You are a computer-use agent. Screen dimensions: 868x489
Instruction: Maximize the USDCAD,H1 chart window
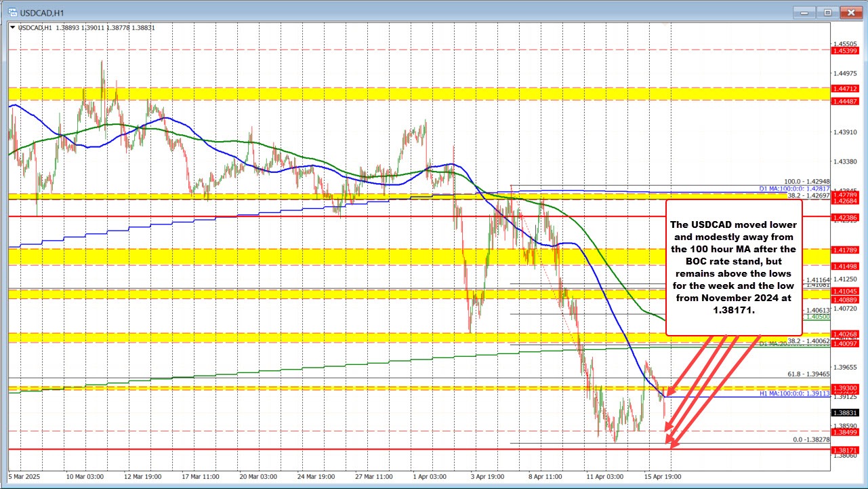(827, 12)
